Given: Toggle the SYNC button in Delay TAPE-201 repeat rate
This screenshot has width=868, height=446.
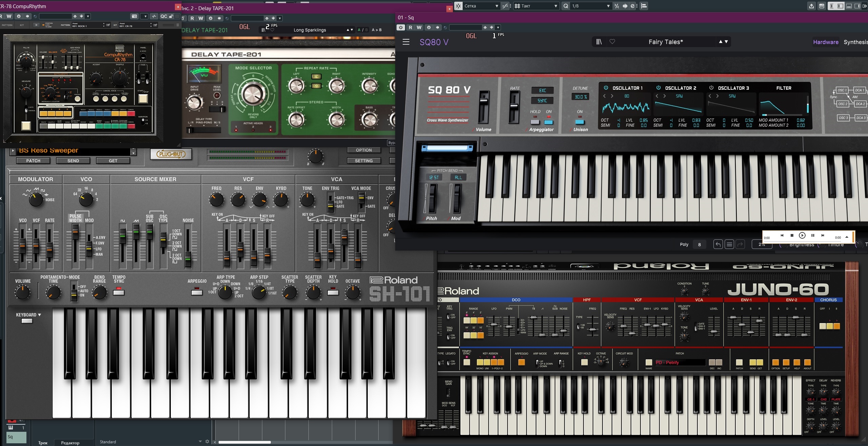Looking at the screenshot, I should (x=316, y=77).
